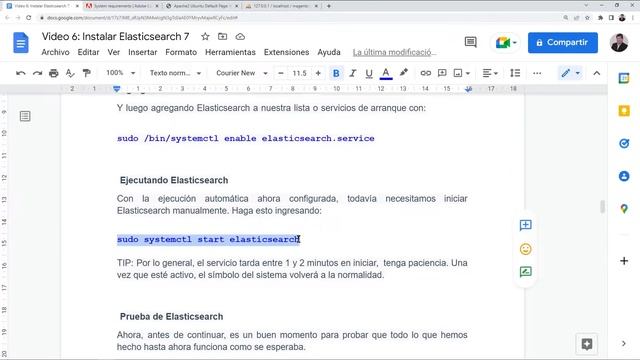Decrease font size with minus button
640x360 pixels.
(x=281, y=73)
